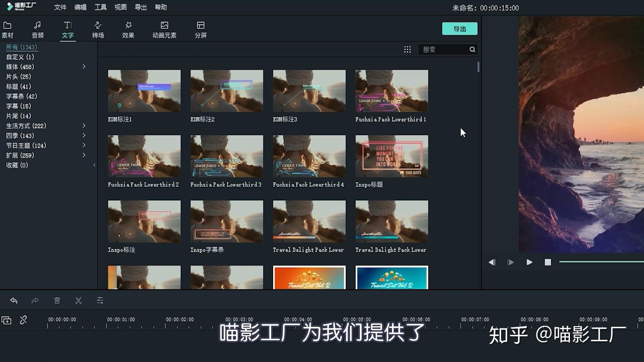644x362 pixels.
Task: Open the 文件 menu
Action: click(x=60, y=7)
